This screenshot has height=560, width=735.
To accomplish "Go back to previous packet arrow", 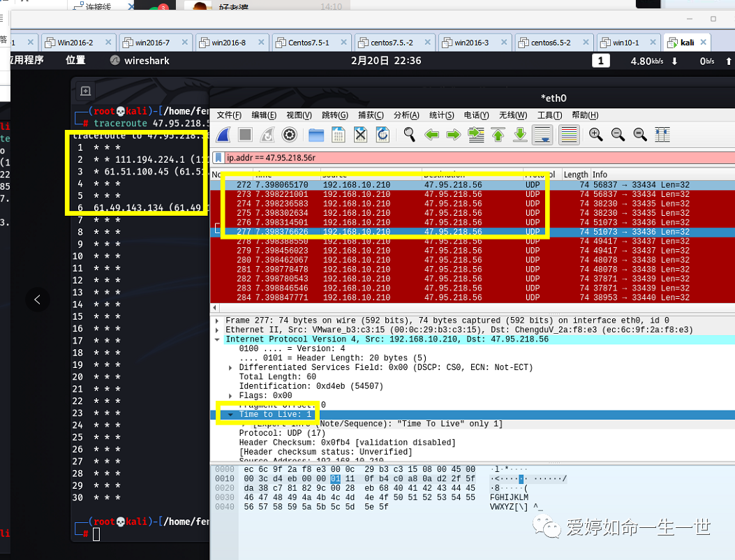I will (432, 135).
